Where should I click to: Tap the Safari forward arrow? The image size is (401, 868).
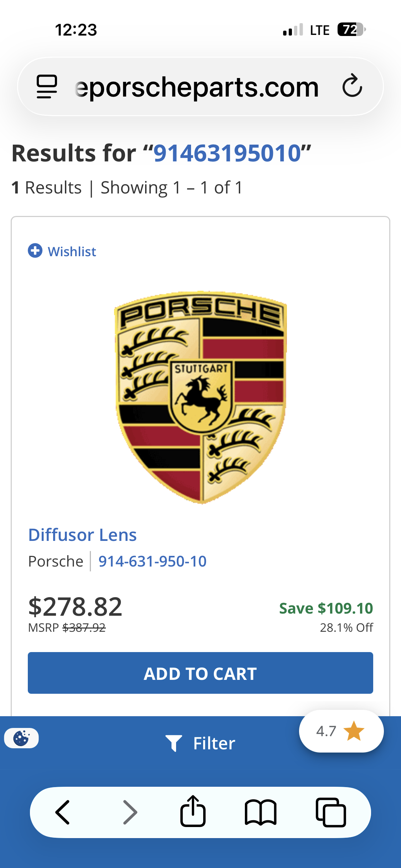[x=130, y=812]
